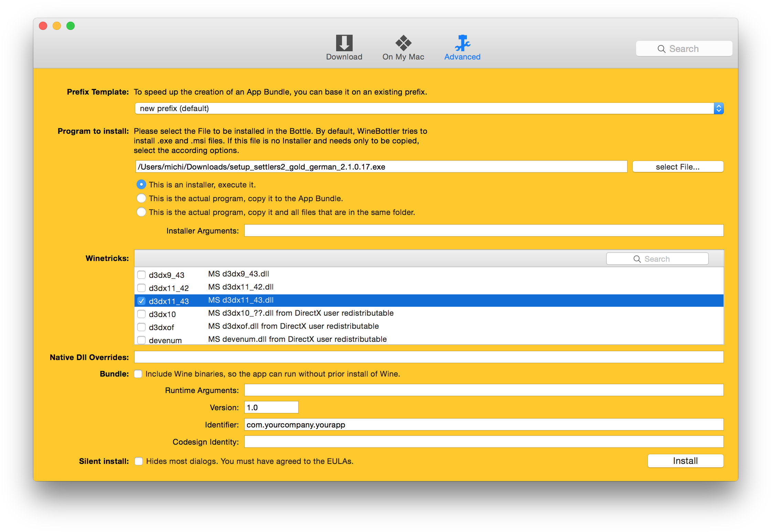The image size is (771, 532).
Task: Click 'MS d3dx10_??.dll from DirectX' description
Action: click(x=301, y=313)
